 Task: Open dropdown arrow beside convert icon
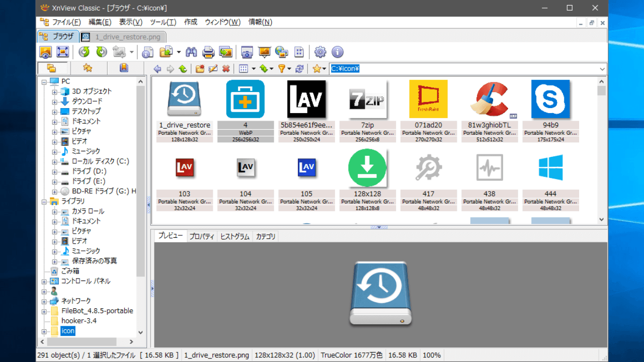[179, 52]
